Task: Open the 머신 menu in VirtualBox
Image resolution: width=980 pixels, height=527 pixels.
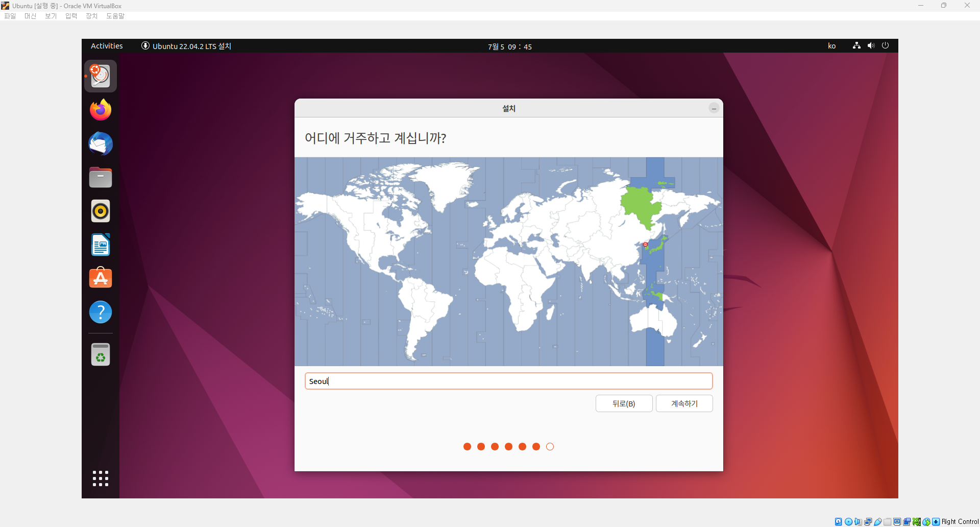Action: [x=31, y=16]
